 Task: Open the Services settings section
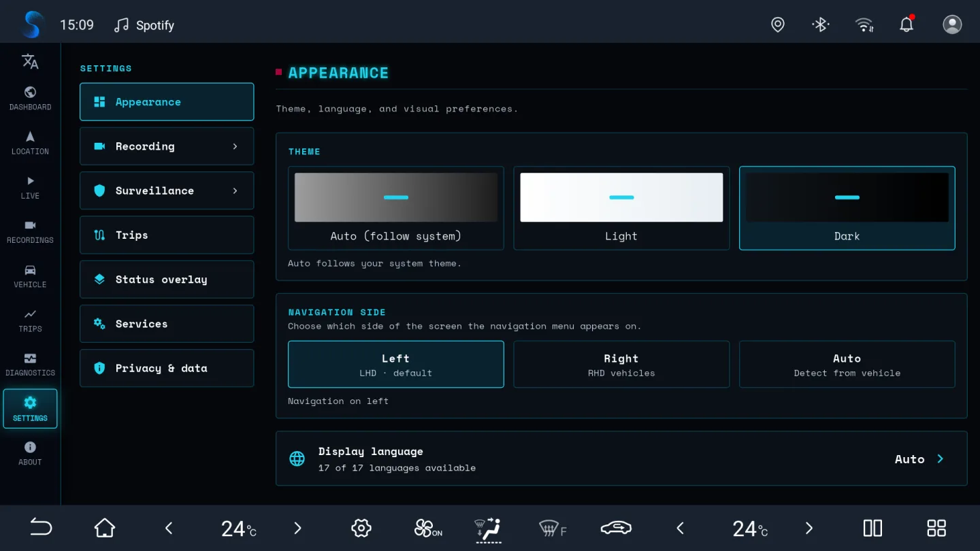(167, 324)
